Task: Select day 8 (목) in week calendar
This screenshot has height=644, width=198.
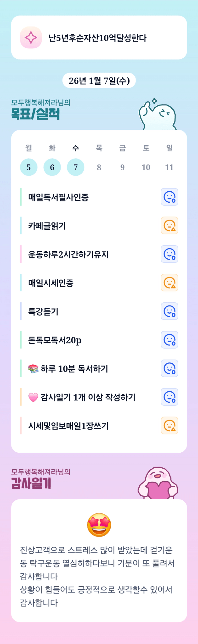Action: tap(99, 167)
